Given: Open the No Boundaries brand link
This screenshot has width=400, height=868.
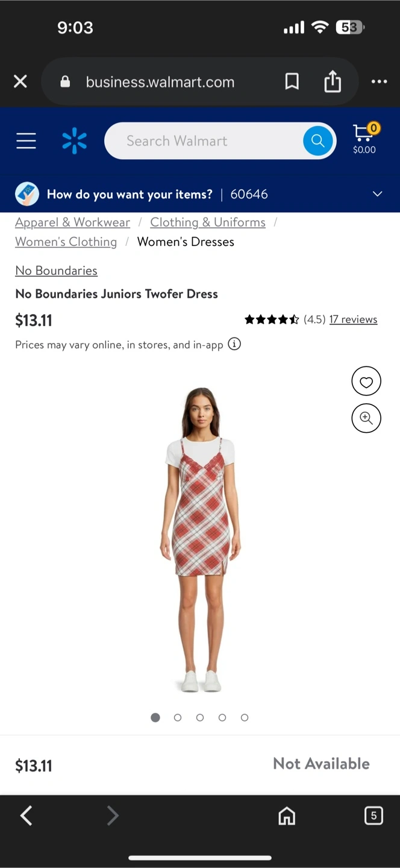Looking at the screenshot, I should pos(56,271).
